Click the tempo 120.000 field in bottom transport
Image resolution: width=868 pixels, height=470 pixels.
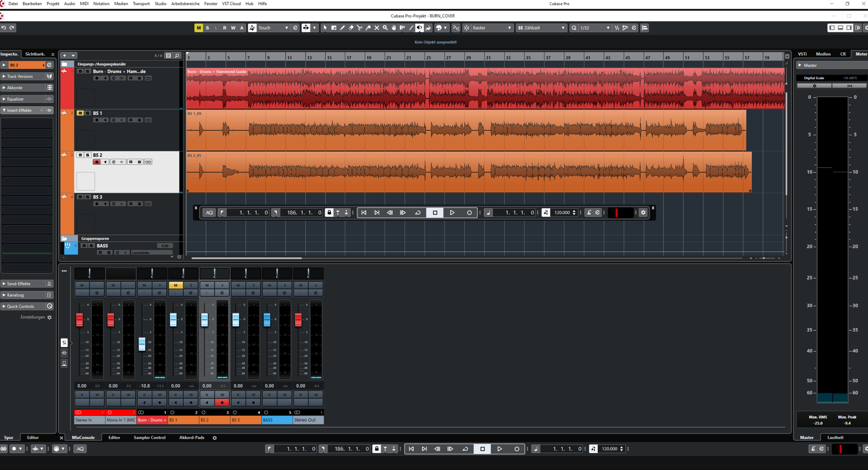pos(609,449)
